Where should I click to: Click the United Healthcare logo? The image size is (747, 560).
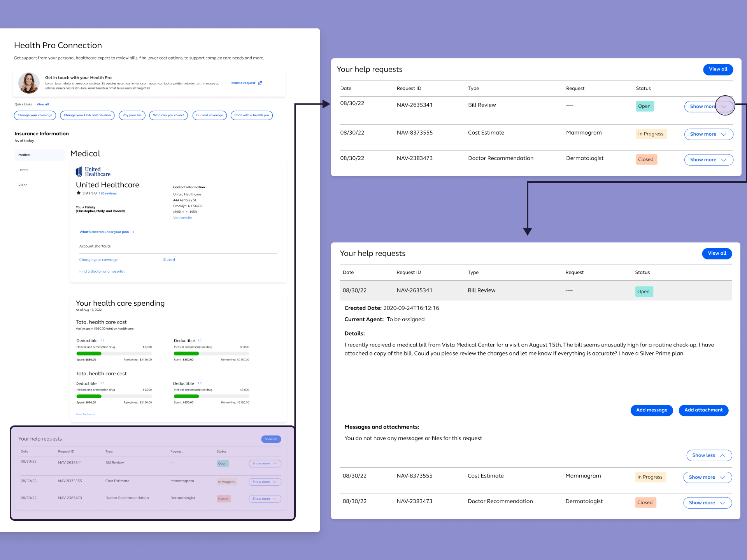(x=93, y=172)
